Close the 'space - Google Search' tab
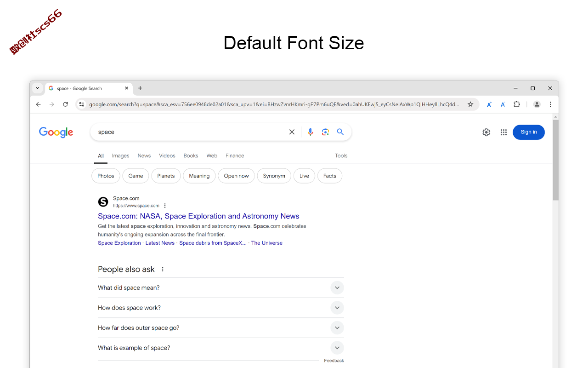588x368 pixels. click(127, 88)
